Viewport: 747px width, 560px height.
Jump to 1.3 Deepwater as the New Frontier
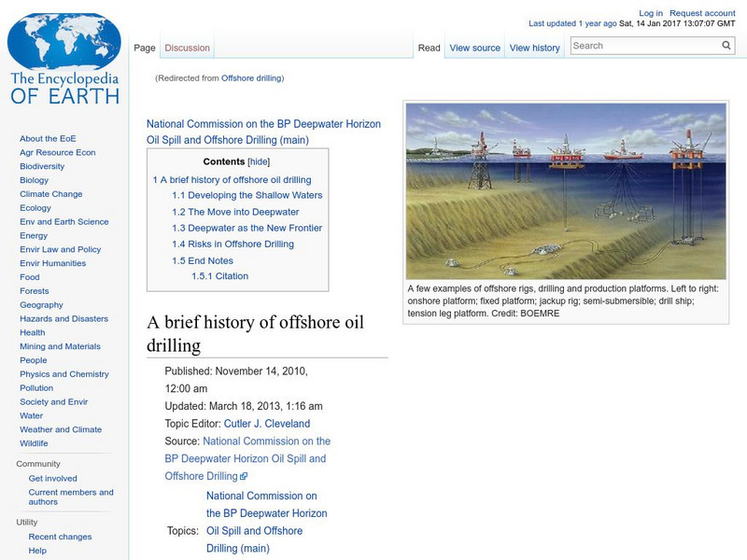click(x=247, y=228)
